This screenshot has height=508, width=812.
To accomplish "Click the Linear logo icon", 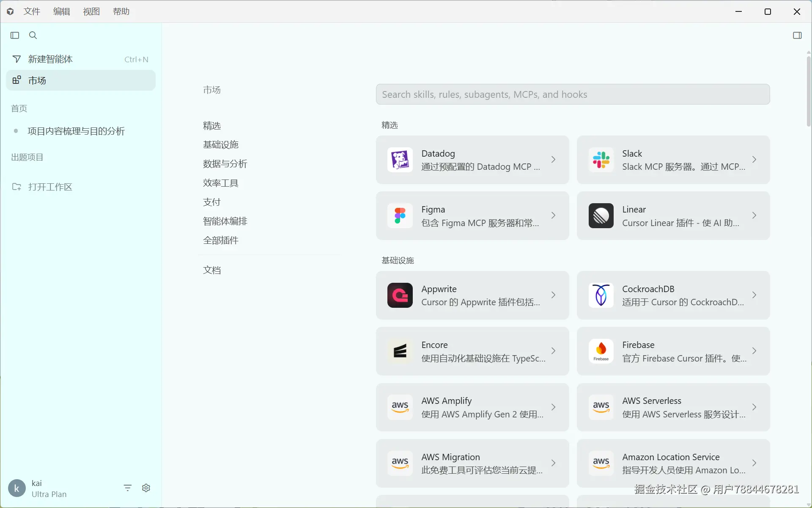I will tap(601, 216).
